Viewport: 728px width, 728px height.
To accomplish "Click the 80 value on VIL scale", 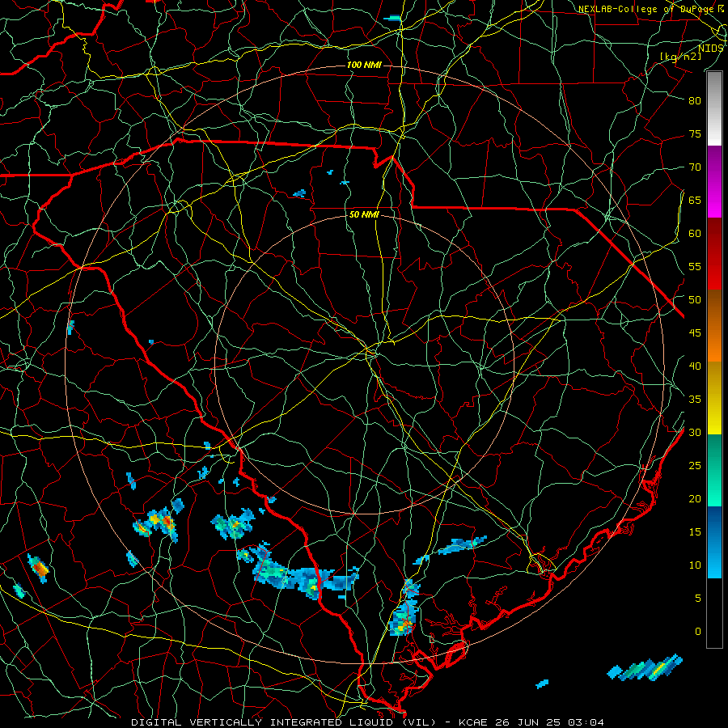I will [x=695, y=101].
